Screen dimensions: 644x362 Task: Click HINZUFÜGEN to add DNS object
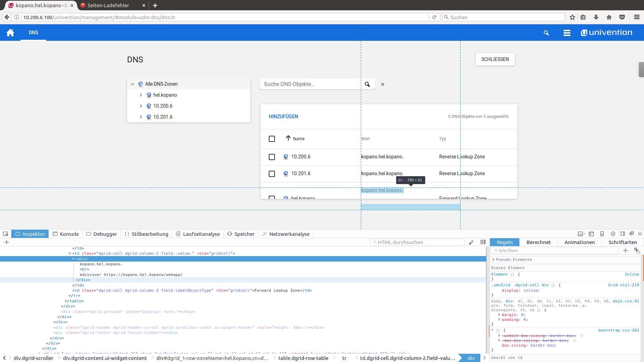(283, 117)
